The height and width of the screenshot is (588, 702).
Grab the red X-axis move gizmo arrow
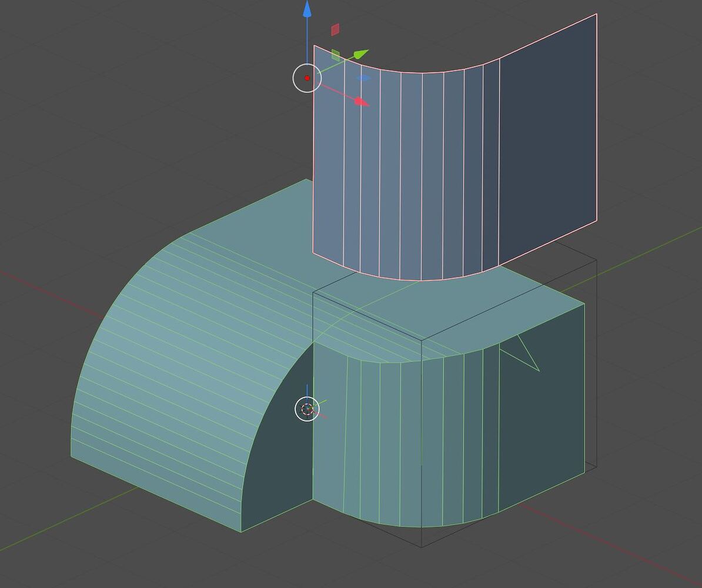click(x=362, y=102)
